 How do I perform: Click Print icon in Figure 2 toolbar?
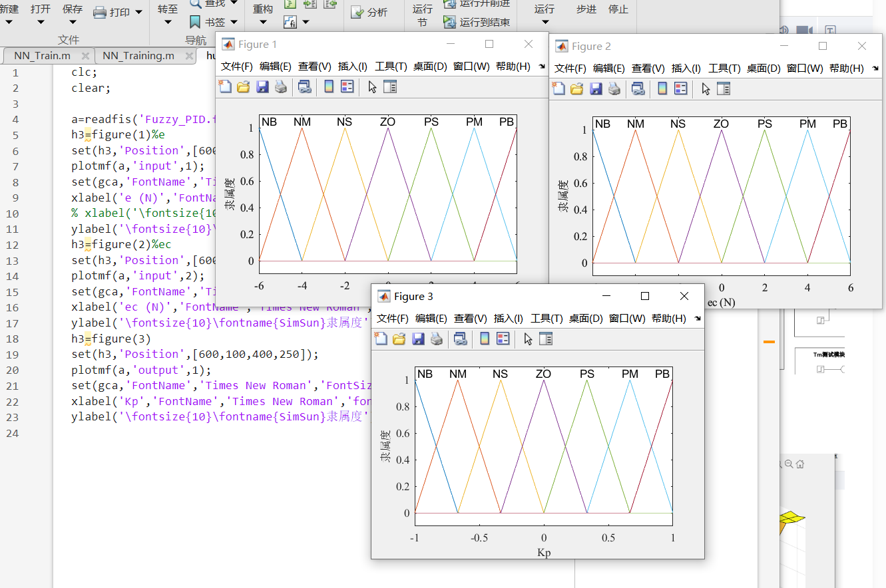click(614, 89)
